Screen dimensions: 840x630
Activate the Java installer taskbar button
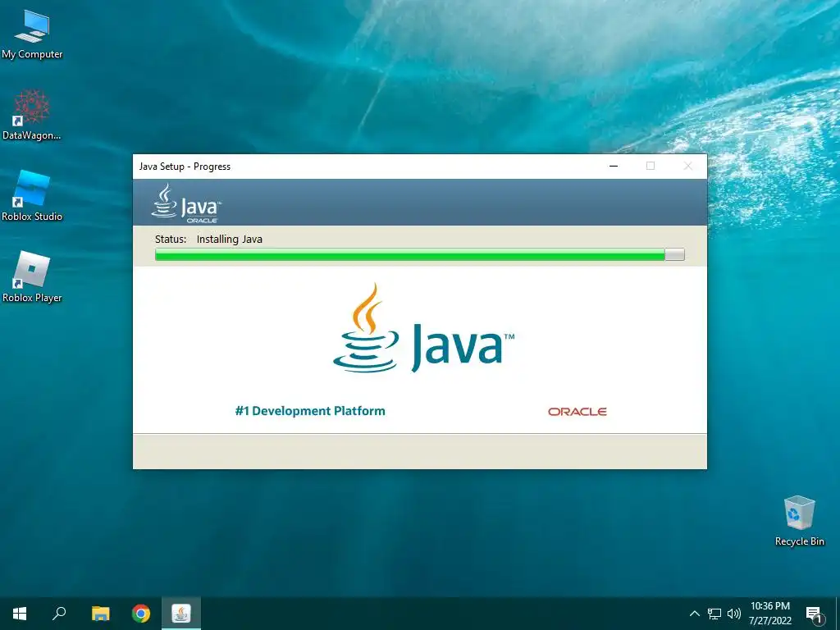(x=181, y=614)
